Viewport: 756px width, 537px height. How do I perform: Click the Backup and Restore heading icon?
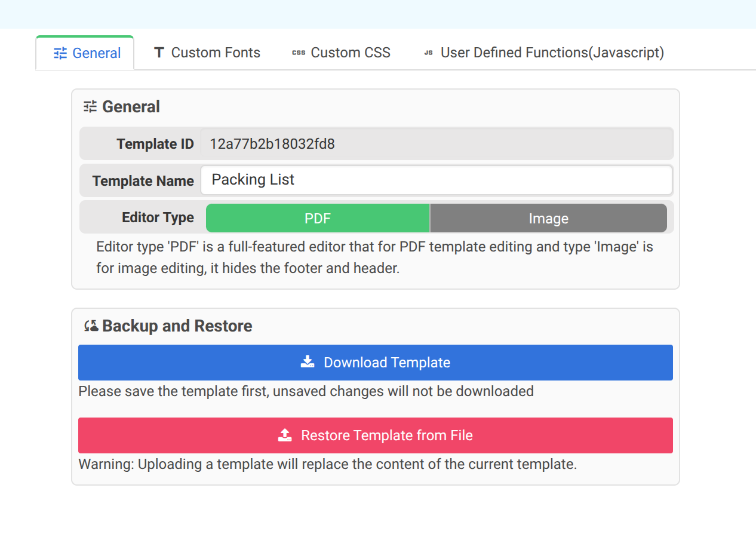(x=91, y=326)
